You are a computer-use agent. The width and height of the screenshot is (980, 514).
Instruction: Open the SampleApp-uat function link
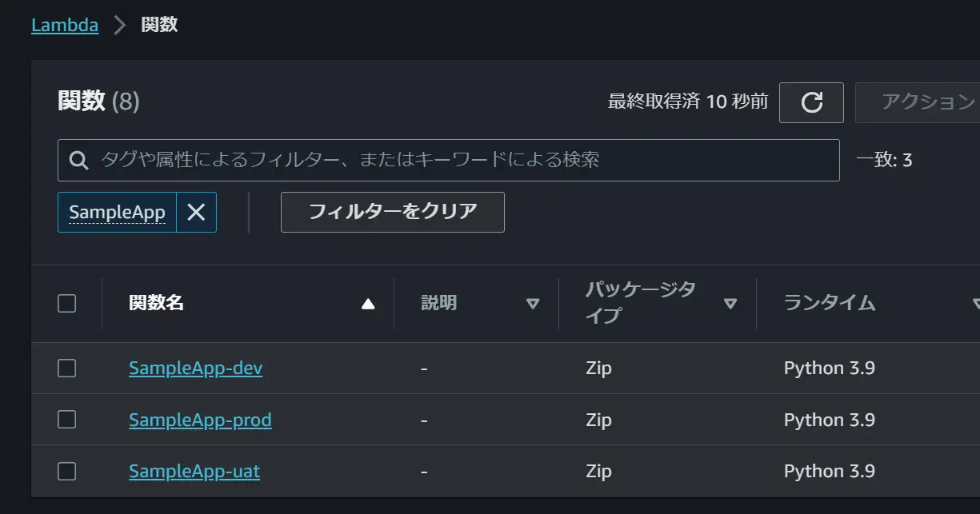(x=194, y=472)
